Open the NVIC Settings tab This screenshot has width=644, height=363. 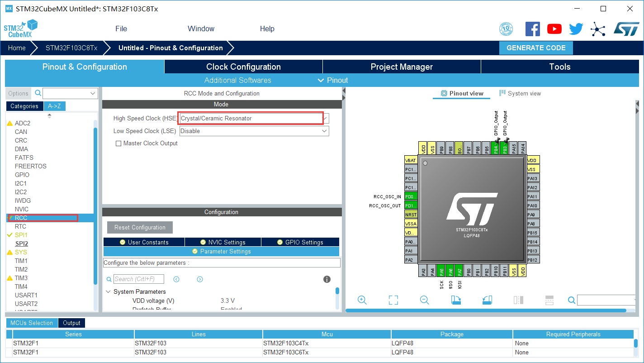(x=223, y=242)
